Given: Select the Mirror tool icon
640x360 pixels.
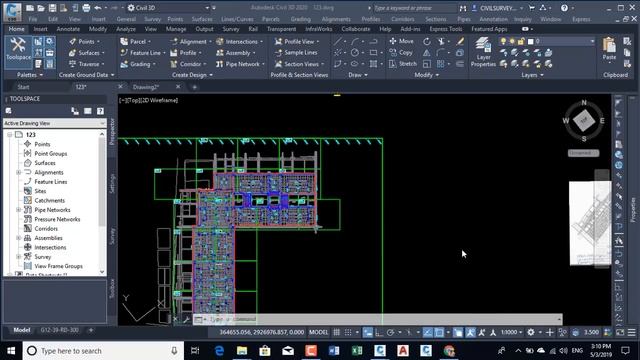Looking at the screenshot, I should pos(427,53).
